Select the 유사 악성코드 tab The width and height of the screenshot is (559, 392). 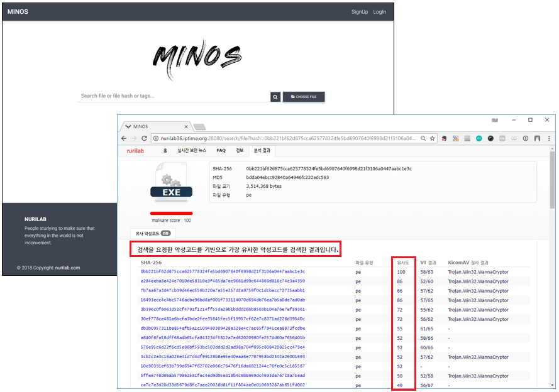[x=147, y=233]
